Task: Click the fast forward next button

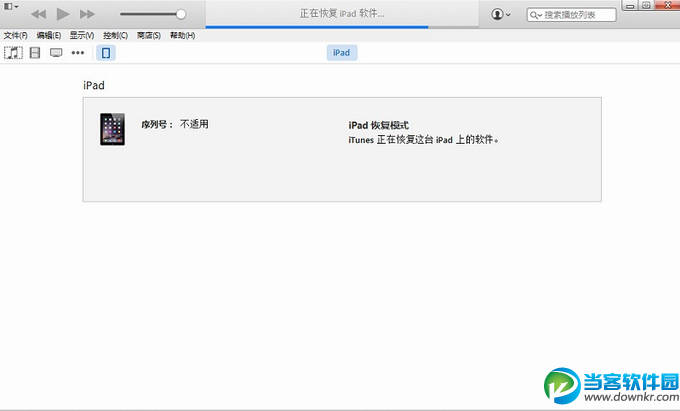Action: coord(87,14)
